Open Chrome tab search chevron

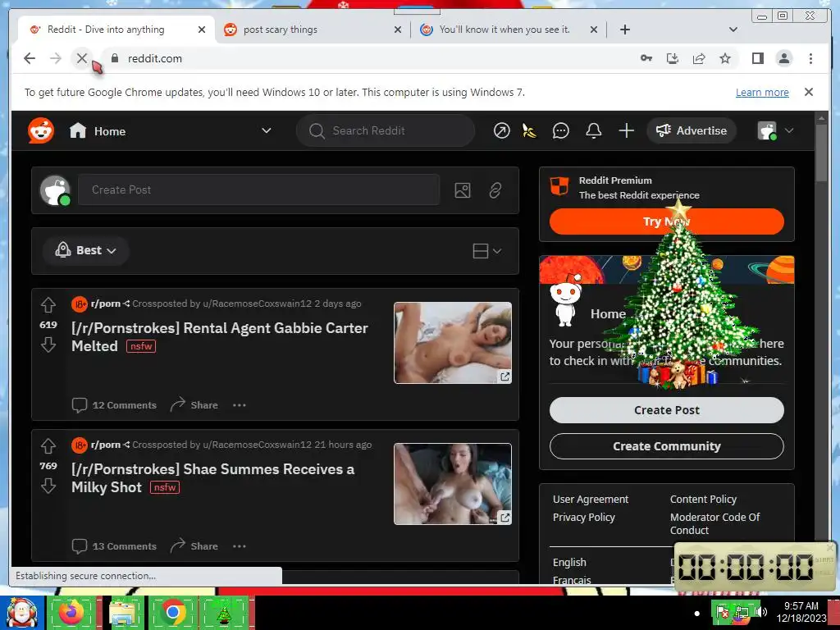click(x=733, y=30)
